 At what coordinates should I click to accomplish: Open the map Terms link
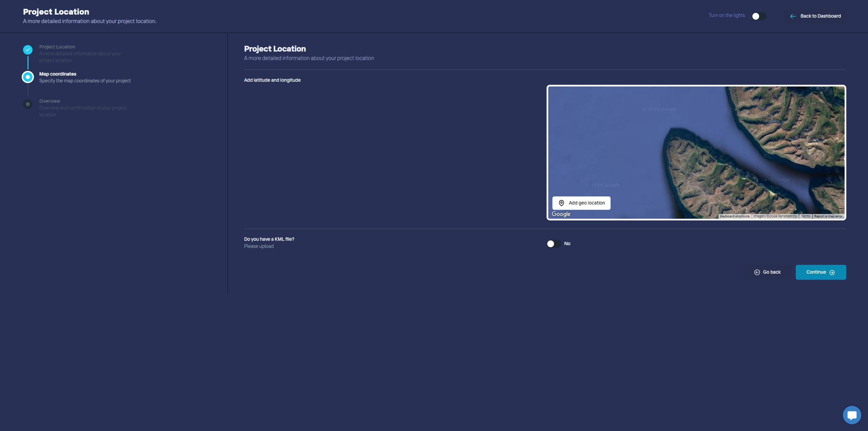click(x=805, y=216)
